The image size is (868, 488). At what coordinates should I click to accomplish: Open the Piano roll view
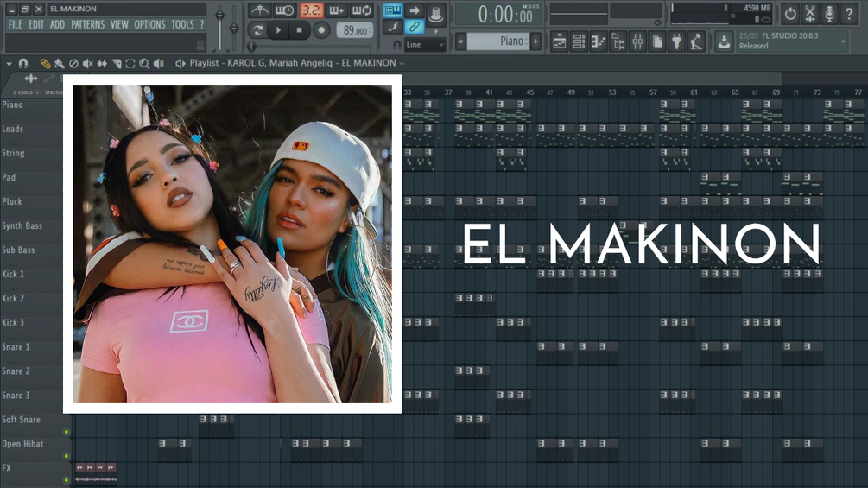coord(599,41)
